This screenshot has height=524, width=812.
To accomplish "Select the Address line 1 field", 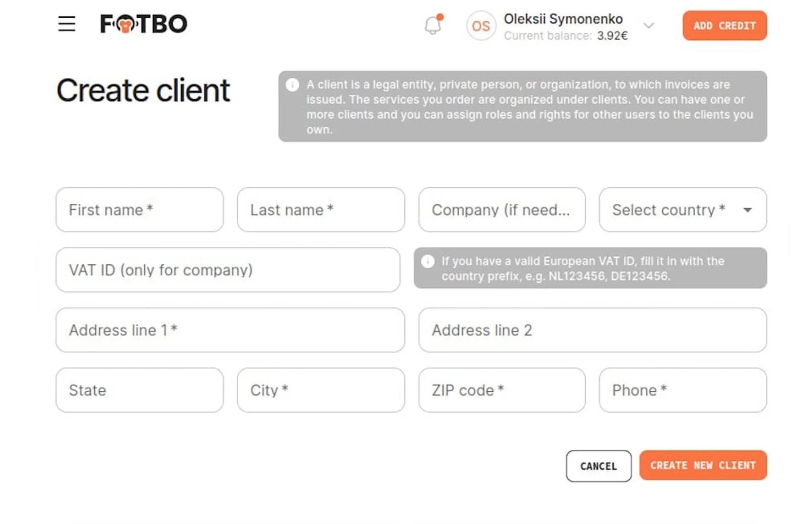I will coord(230,330).
